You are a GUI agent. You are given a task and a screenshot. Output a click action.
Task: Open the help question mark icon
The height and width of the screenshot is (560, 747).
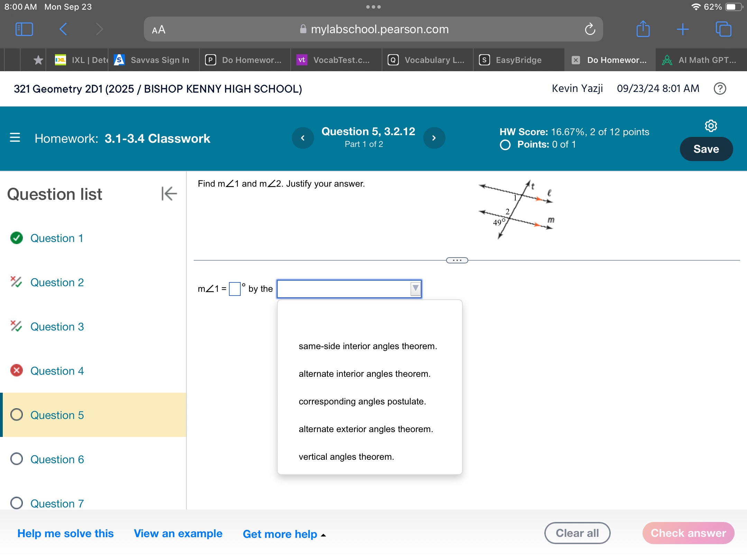720,89
